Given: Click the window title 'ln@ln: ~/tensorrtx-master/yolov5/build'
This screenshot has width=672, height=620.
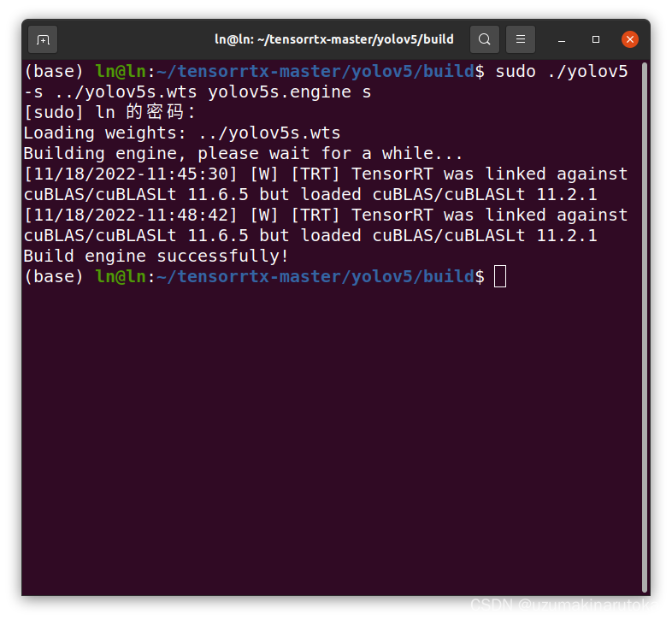Looking at the screenshot, I should point(333,39).
